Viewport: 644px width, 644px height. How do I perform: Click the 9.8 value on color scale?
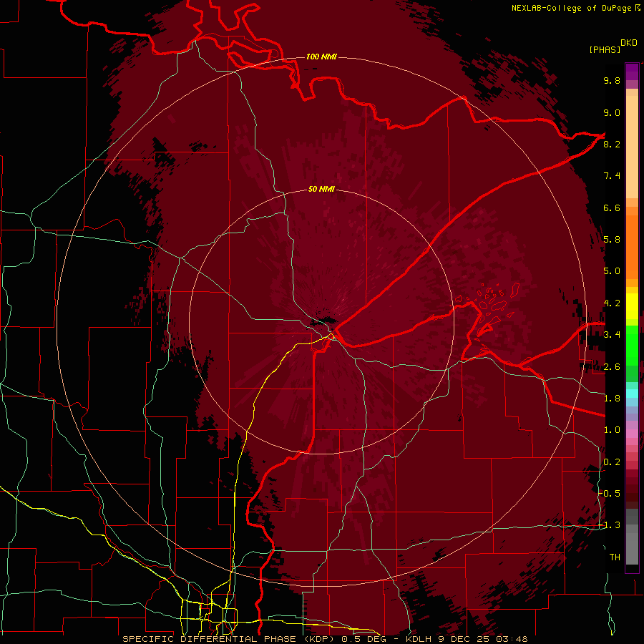[x=612, y=80]
